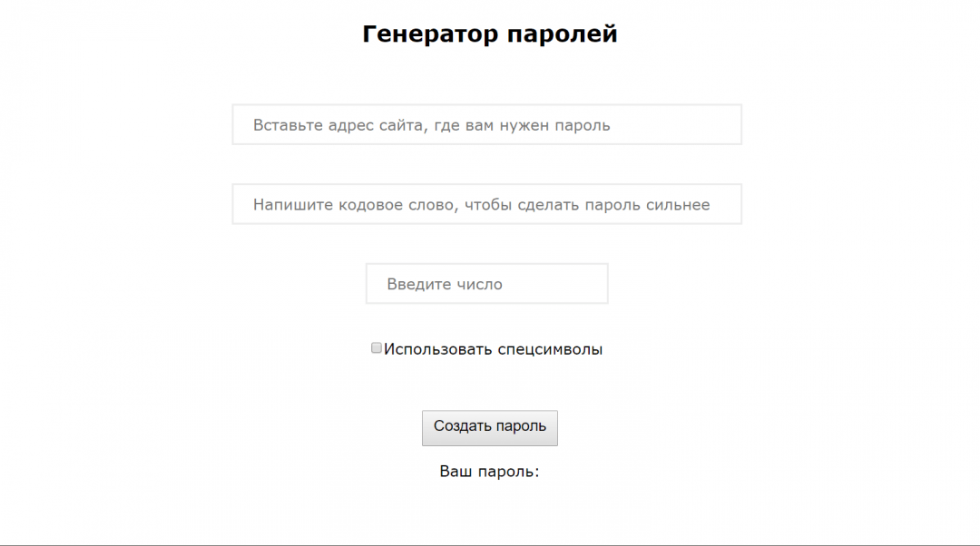The height and width of the screenshot is (546, 980).
Task: Tick the special characters checkbox box
Action: tap(377, 348)
